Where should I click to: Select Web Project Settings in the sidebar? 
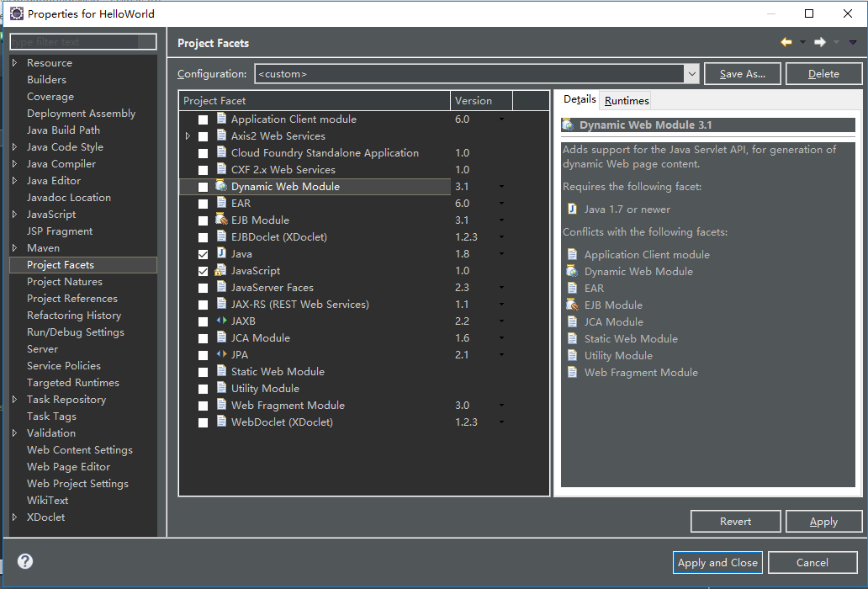click(x=77, y=483)
